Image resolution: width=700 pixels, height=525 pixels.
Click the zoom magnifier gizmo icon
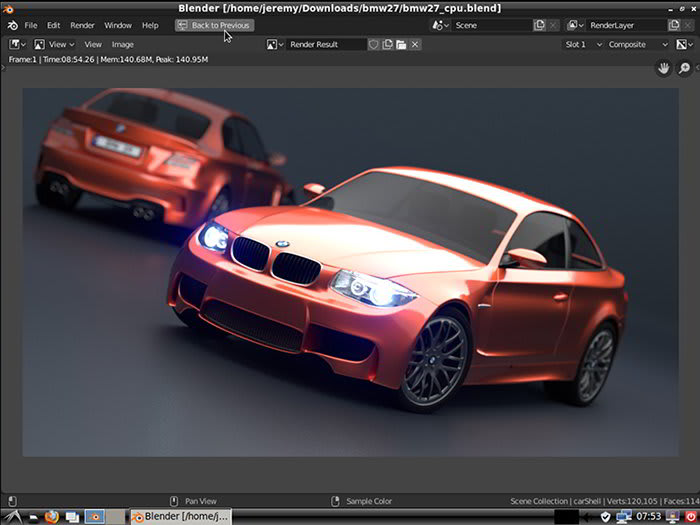684,68
